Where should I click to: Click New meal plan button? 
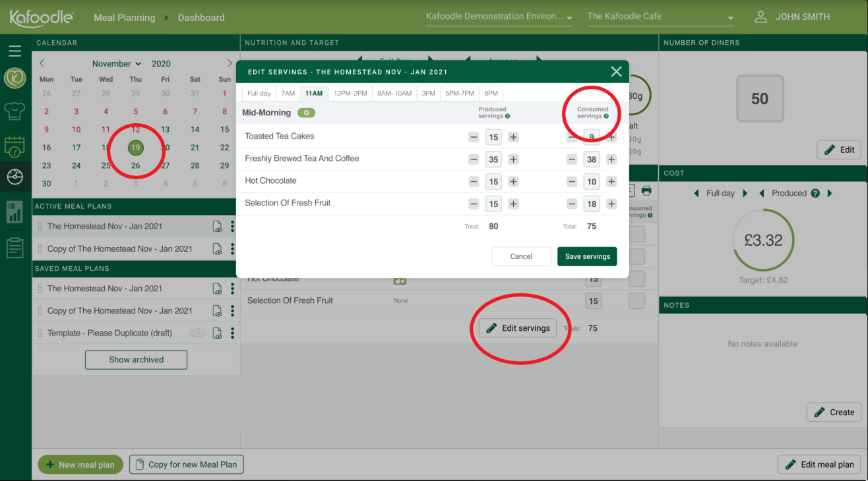[x=80, y=465]
